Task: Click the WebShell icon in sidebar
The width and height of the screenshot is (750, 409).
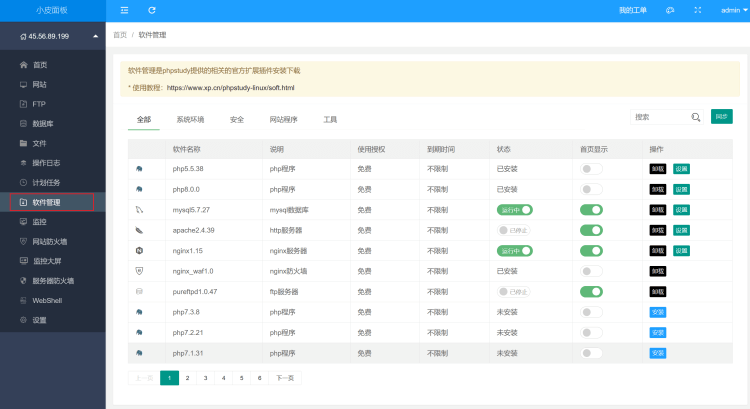Action: tap(23, 300)
